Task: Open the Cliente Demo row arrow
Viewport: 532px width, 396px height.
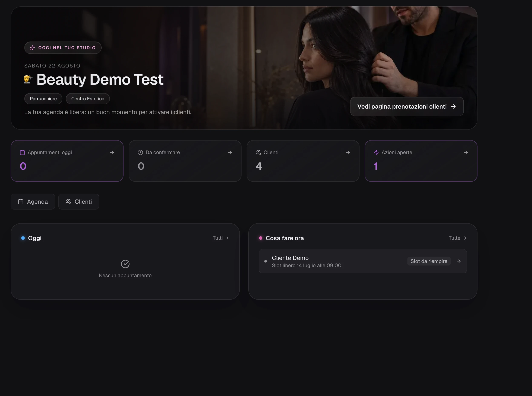Action: point(459,261)
